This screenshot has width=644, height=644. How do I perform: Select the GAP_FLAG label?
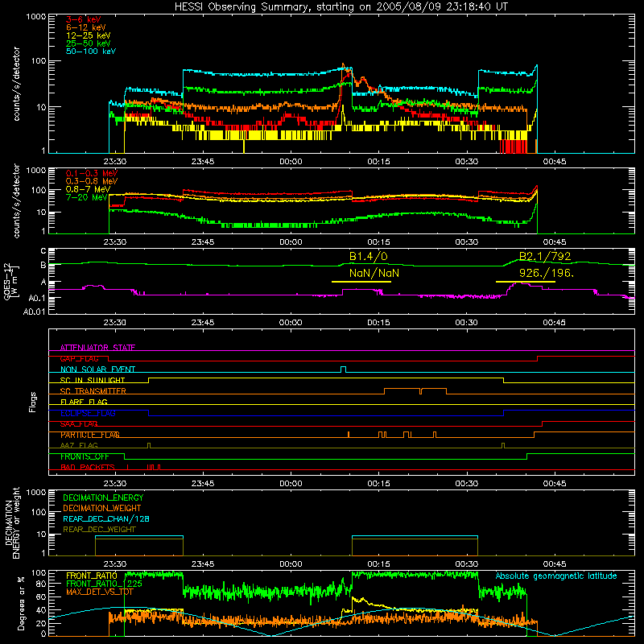(x=79, y=358)
